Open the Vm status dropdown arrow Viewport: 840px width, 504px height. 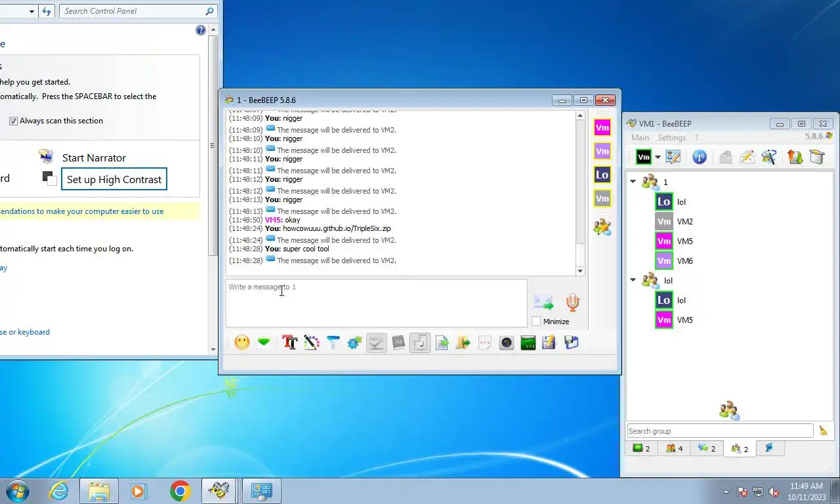click(658, 157)
